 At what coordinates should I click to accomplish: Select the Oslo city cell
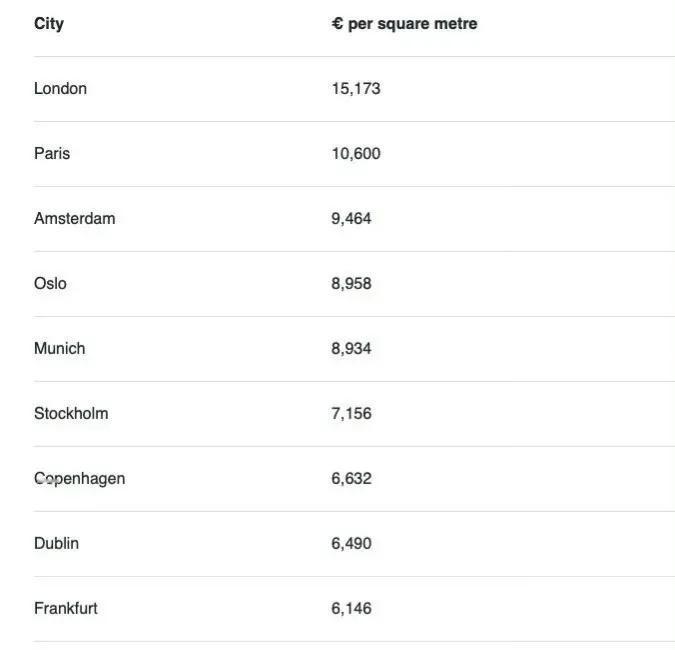point(50,284)
